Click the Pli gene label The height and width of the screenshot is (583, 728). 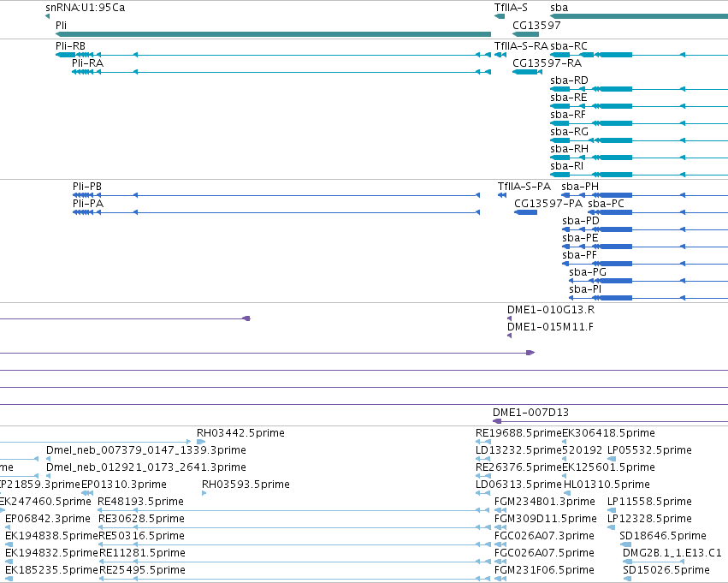tap(61, 26)
